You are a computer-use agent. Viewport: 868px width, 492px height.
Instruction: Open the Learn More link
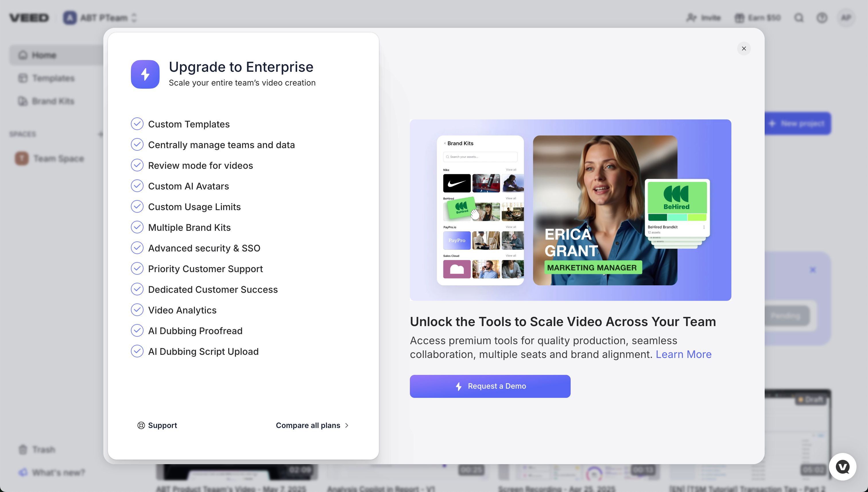coord(683,354)
